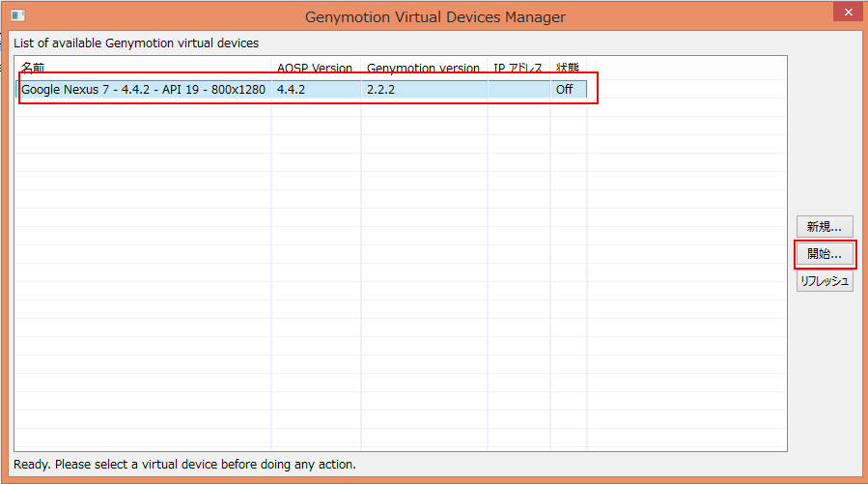Click the empty IP address cell
The width and height of the screenshot is (868, 484).
(518, 89)
